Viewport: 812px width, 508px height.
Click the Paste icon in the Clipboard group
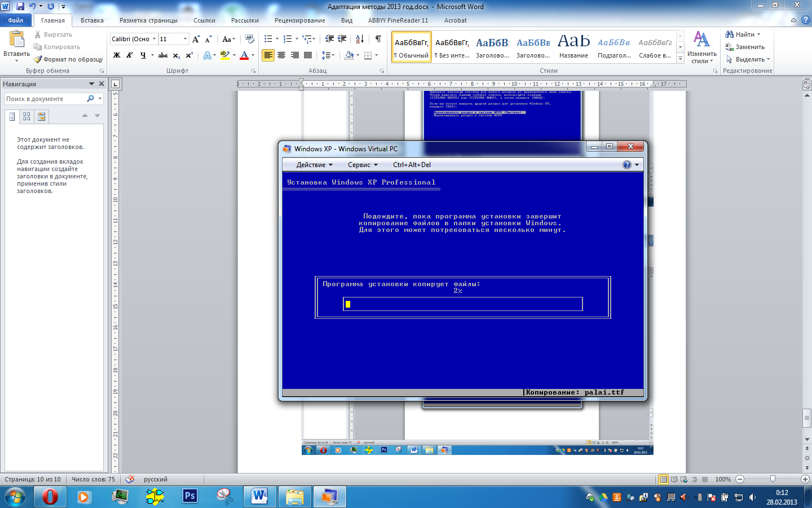tap(16, 39)
